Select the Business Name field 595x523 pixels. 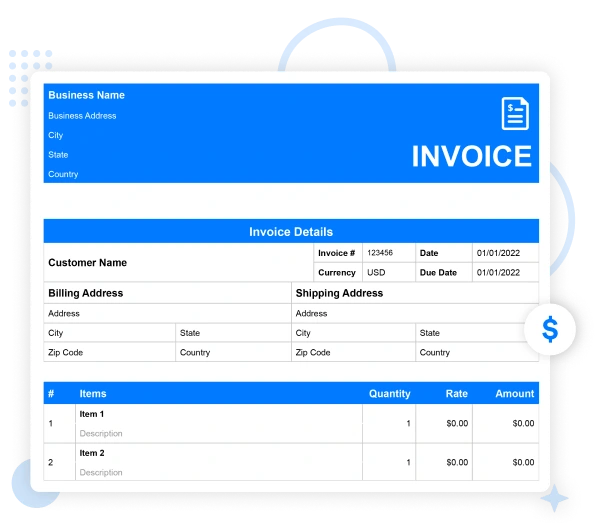[x=87, y=95]
